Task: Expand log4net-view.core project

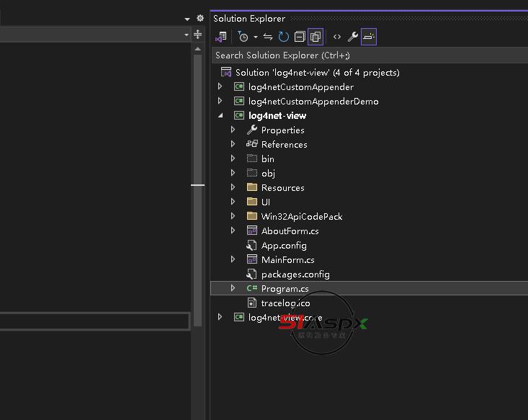Action: [220, 317]
